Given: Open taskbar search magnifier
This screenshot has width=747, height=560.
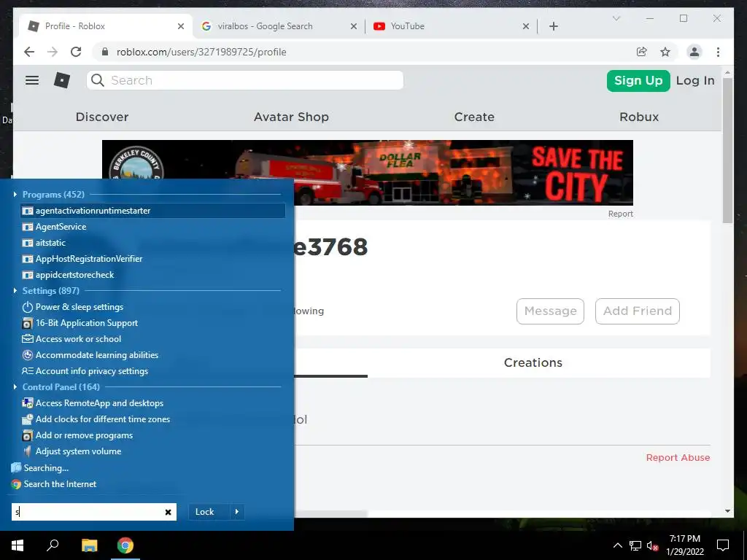Looking at the screenshot, I should (x=53, y=545).
